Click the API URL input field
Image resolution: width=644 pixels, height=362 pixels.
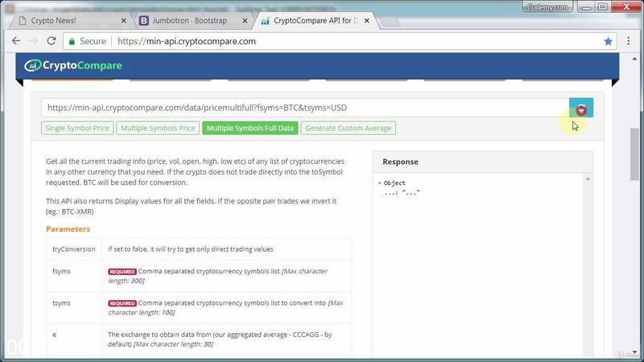[x=305, y=108]
